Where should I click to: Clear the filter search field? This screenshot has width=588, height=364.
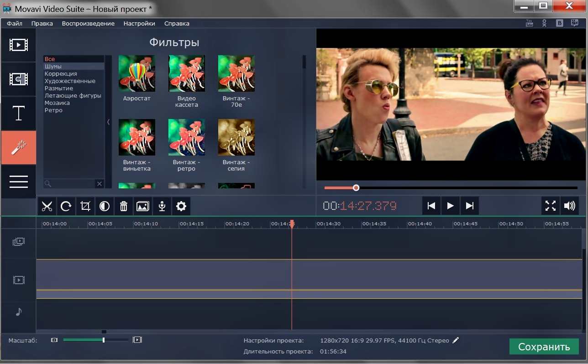tap(100, 184)
